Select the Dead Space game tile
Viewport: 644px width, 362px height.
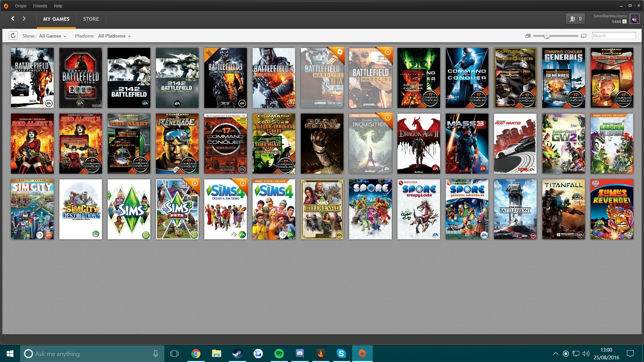click(x=322, y=143)
